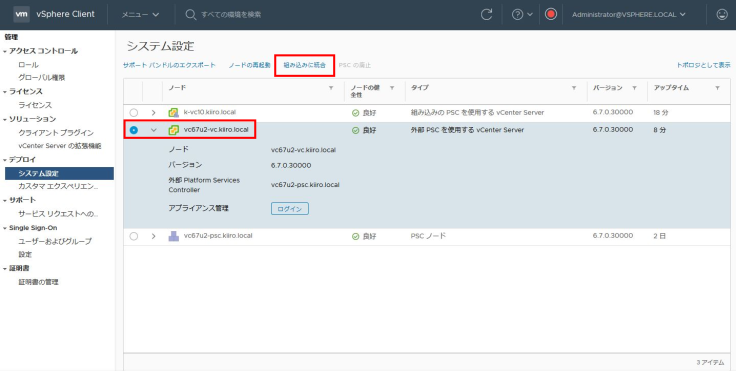This screenshot has height=371, width=736.
Task: Open カスタマ エクスペリエン... in sidebar
Action: 58,187
